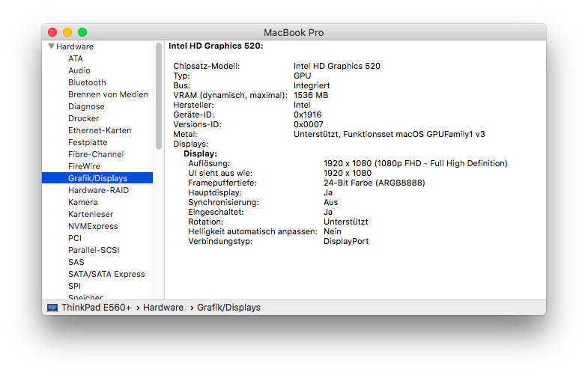Show SATA/SATA Express information
Image resolution: width=588 pixels, height=375 pixels.
point(106,275)
